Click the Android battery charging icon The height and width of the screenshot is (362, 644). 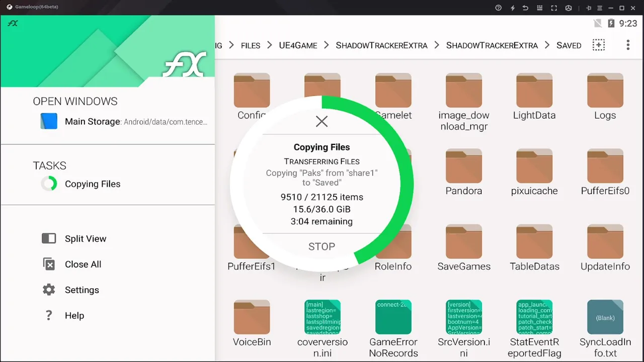pyautogui.click(x=611, y=23)
